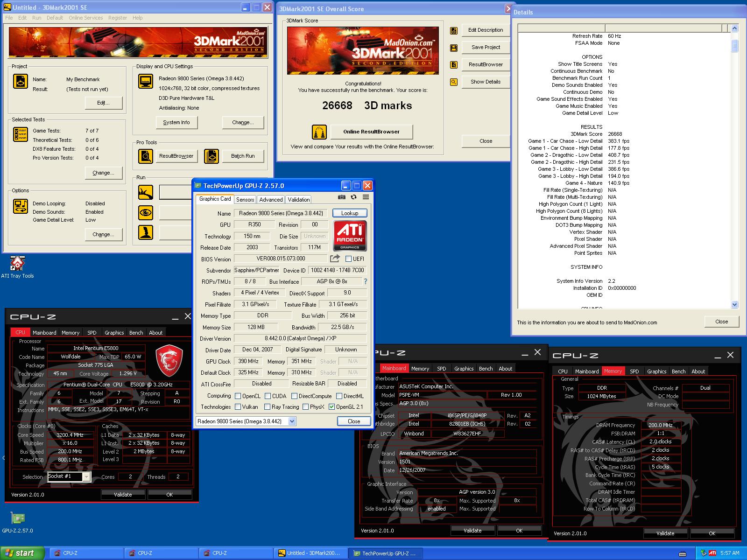The image size is (747, 560).
Task: Toggle the UEFI checkbox in GPU-Z
Action: coord(348,259)
